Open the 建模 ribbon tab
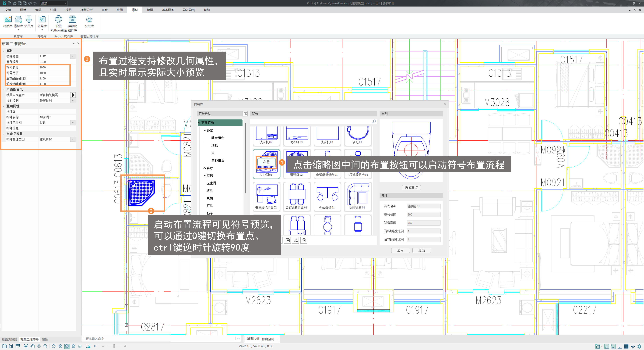Viewport: 644px width, 350px height. [23, 10]
